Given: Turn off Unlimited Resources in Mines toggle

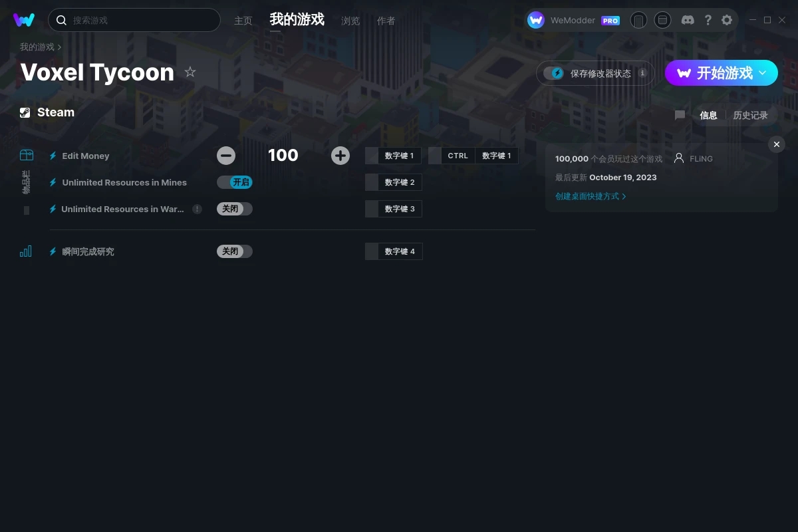Looking at the screenshot, I should point(235,182).
